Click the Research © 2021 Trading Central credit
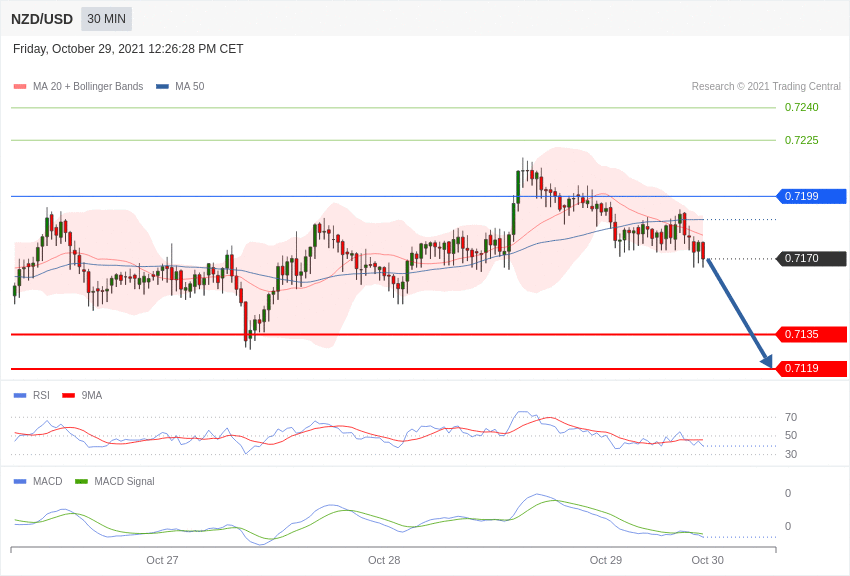Screen dimensions: 850x576 (x=766, y=86)
